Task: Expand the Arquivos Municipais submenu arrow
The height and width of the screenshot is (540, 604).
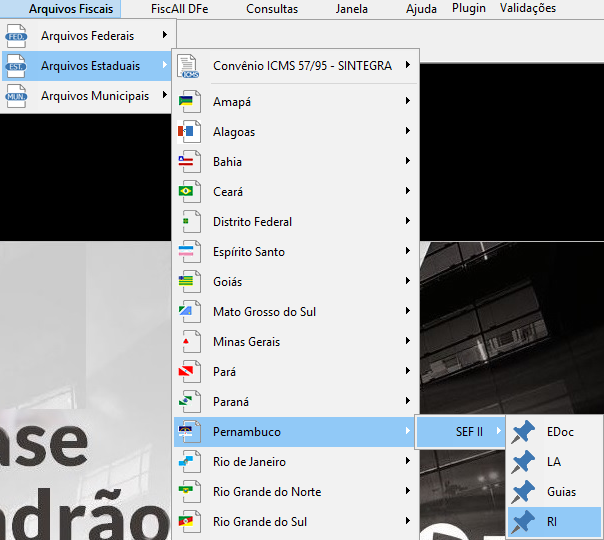Action: click(165, 95)
